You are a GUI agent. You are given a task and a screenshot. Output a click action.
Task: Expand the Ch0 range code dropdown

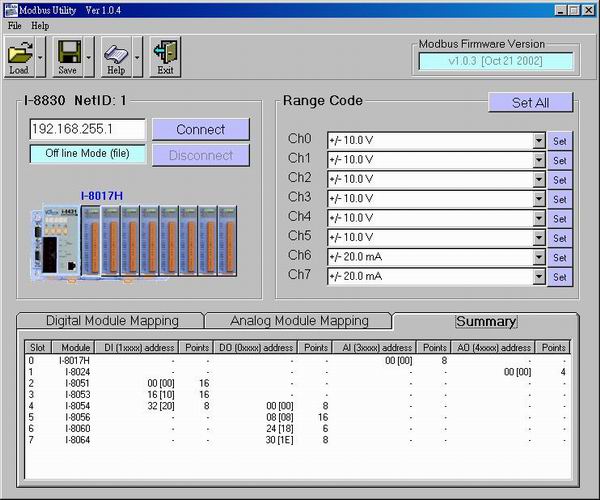pos(539,140)
